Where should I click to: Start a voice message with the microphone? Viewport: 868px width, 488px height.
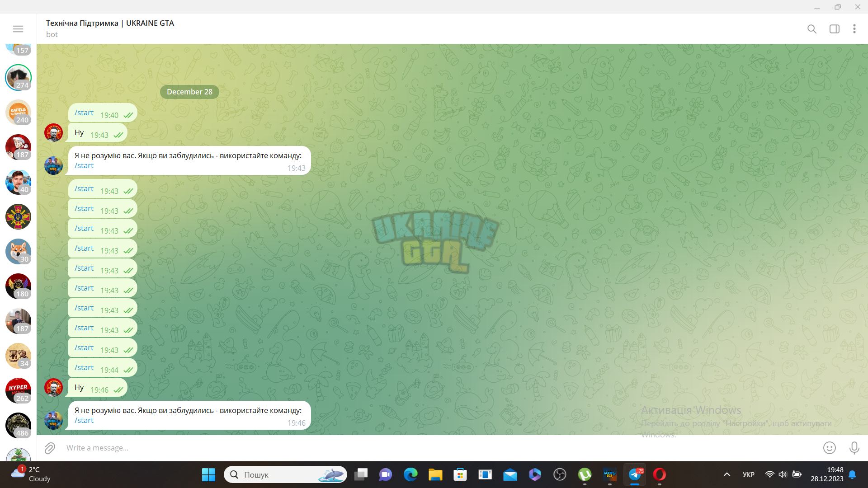(x=854, y=448)
